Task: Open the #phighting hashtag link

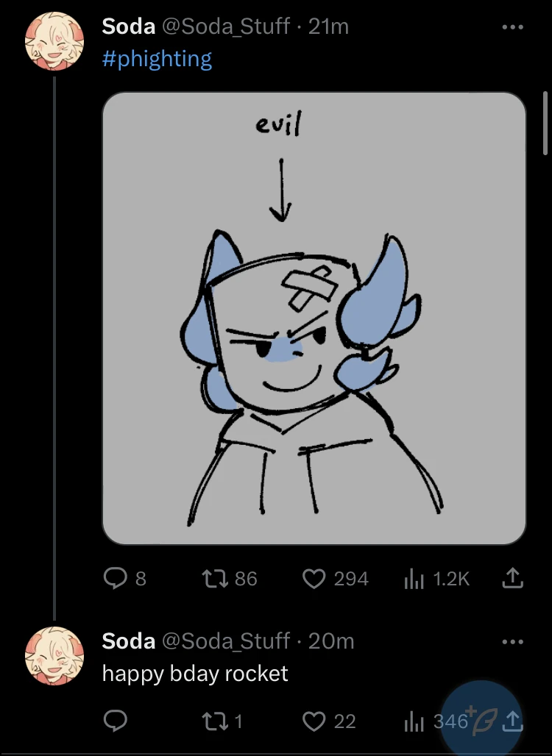Action: pos(157,59)
